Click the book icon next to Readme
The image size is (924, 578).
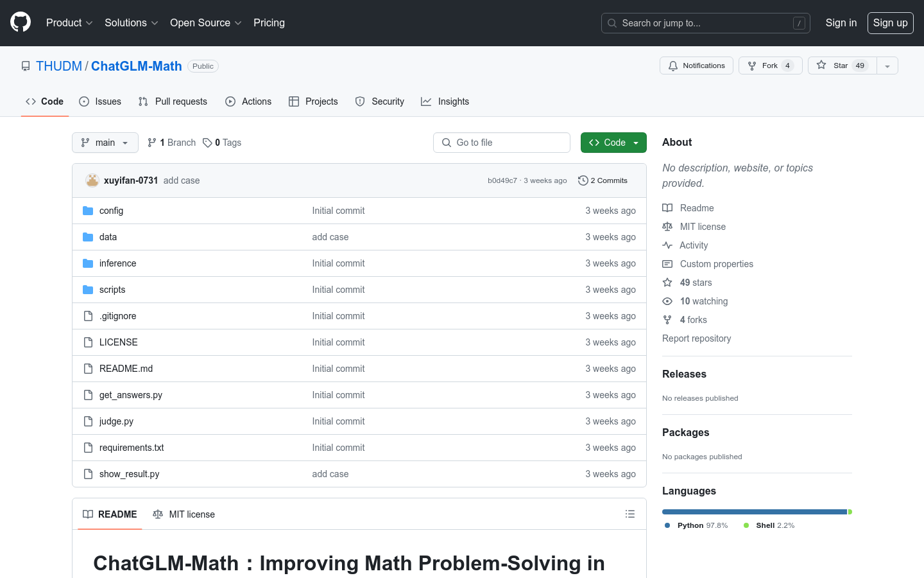(x=667, y=208)
